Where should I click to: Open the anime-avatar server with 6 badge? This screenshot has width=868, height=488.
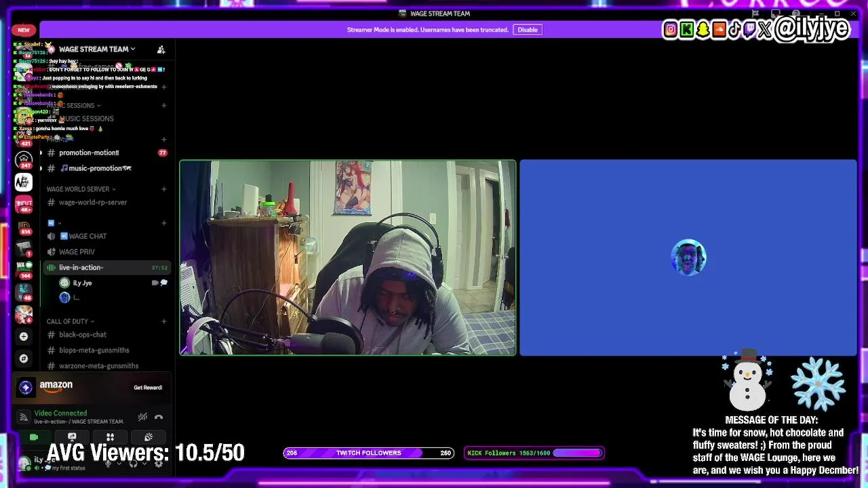[24, 314]
